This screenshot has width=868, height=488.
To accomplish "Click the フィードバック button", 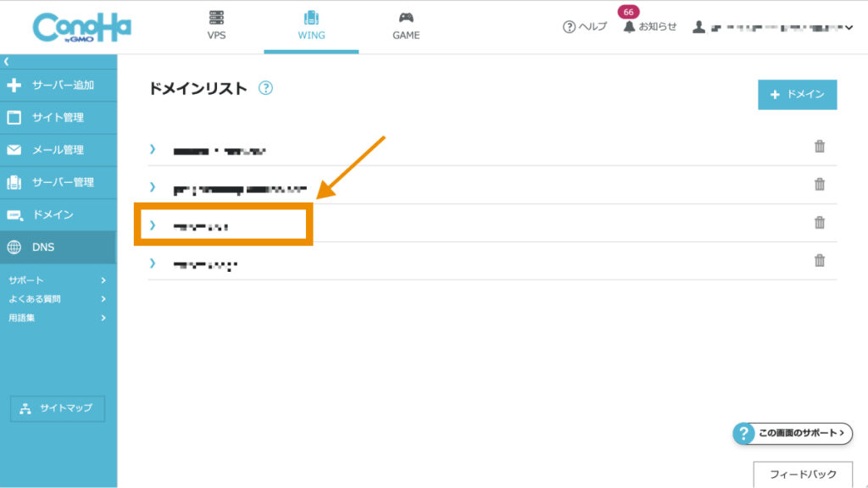I will pos(804,475).
